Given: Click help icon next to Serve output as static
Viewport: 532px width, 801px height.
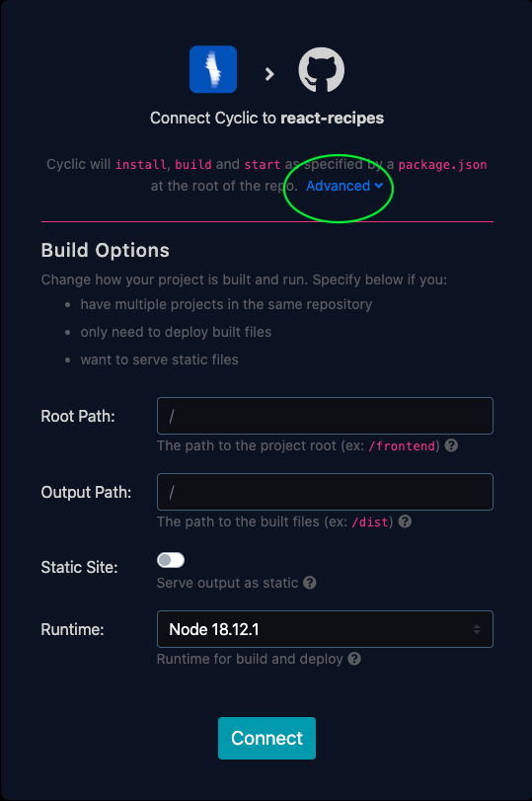Looking at the screenshot, I should click(x=310, y=583).
